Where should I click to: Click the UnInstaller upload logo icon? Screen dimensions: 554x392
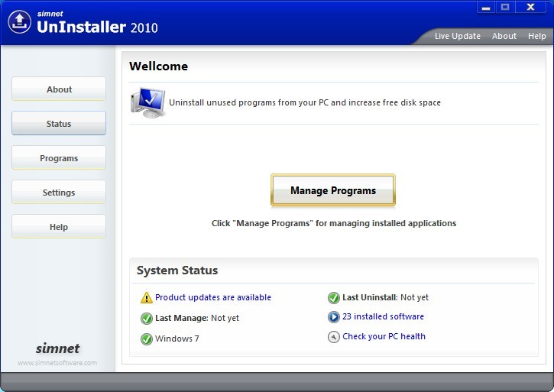tap(19, 21)
